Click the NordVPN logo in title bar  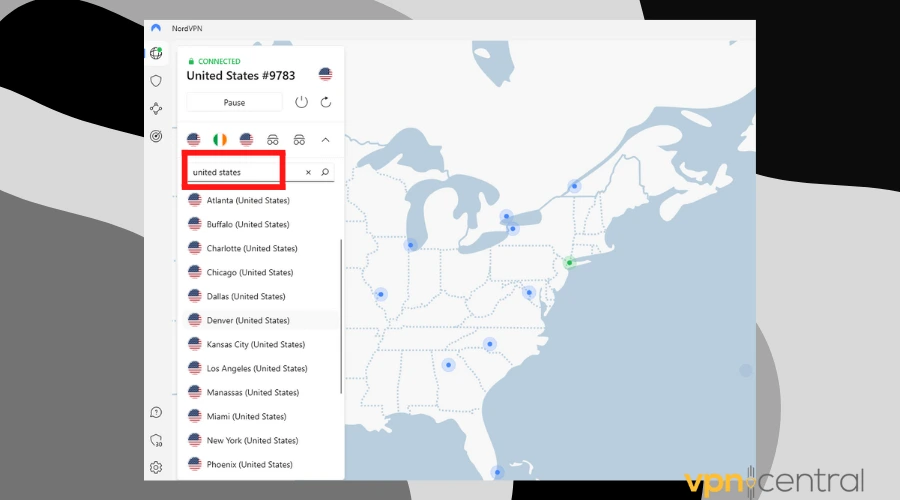pos(156,28)
